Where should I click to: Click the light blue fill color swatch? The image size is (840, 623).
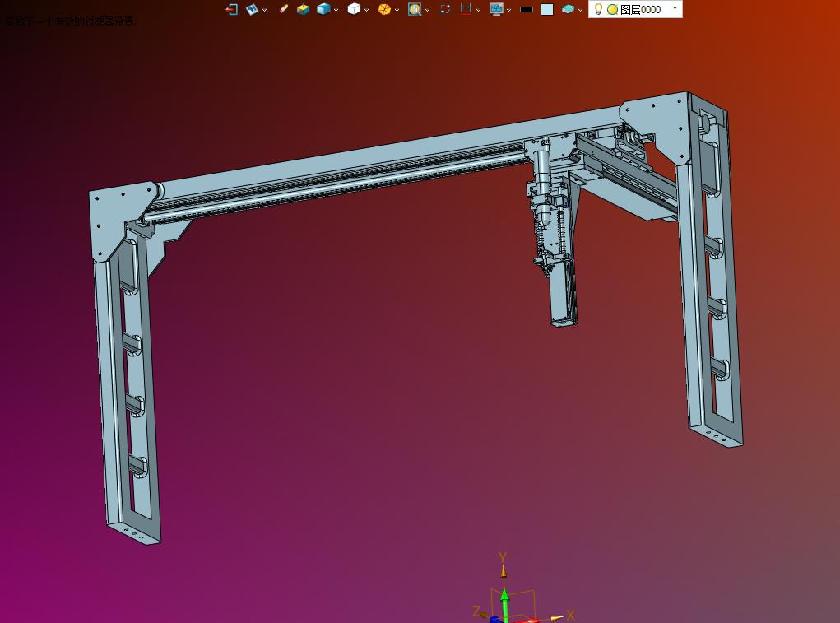pos(547,10)
